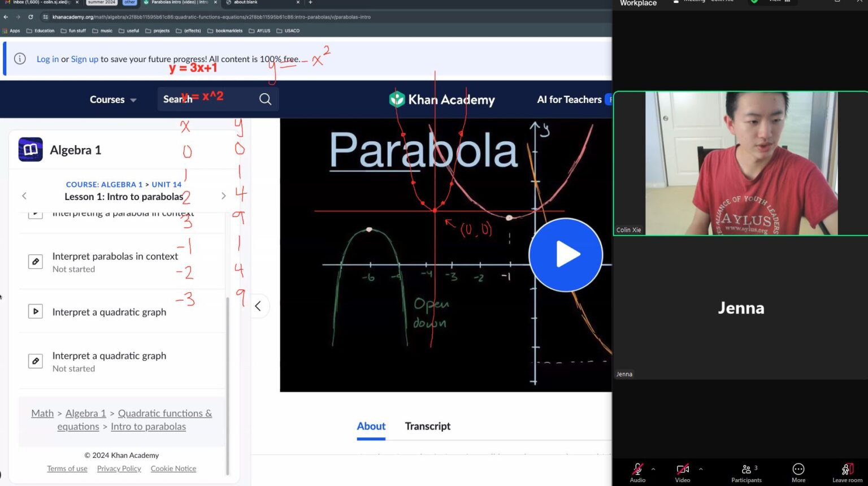
Task: Open the bookmarklets bookmarks folder
Action: coord(225,31)
